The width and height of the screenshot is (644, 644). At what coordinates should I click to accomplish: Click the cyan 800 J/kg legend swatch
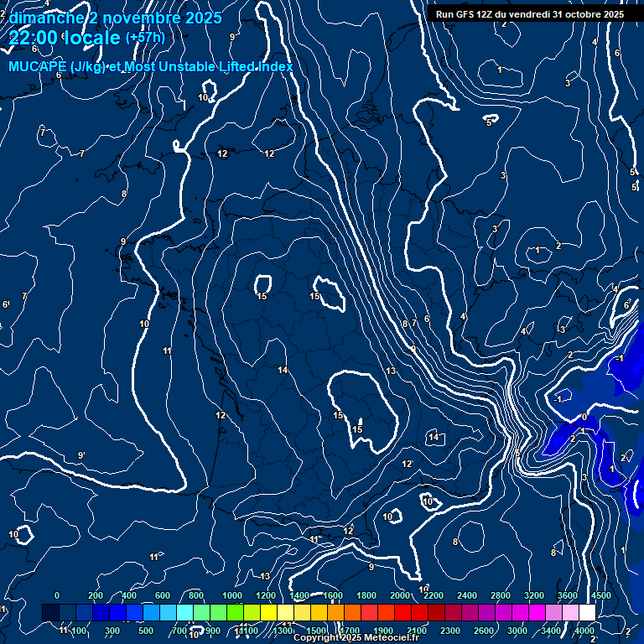[x=184, y=612]
